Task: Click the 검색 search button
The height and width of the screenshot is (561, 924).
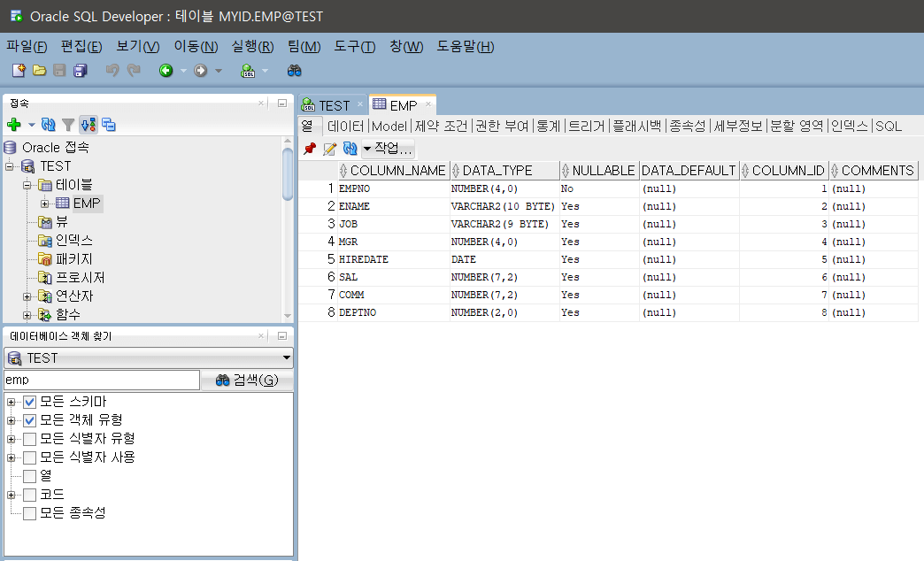Action: click(247, 380)
